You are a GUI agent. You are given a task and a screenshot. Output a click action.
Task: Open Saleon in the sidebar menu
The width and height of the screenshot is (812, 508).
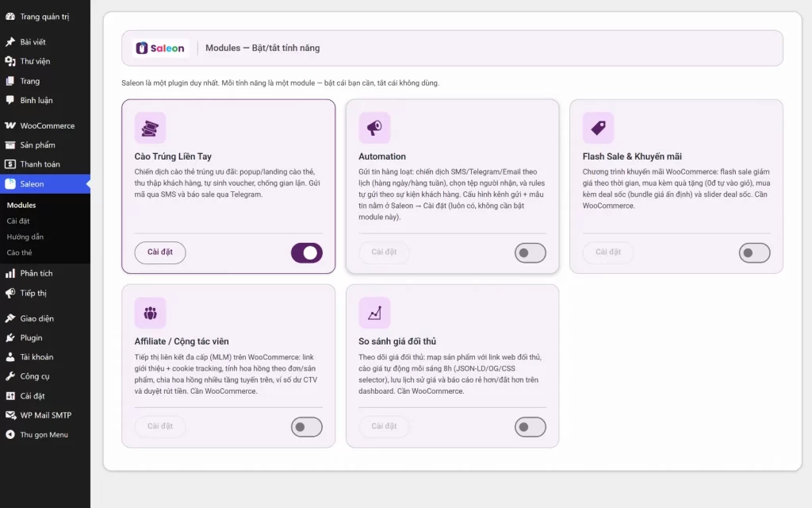45,184
